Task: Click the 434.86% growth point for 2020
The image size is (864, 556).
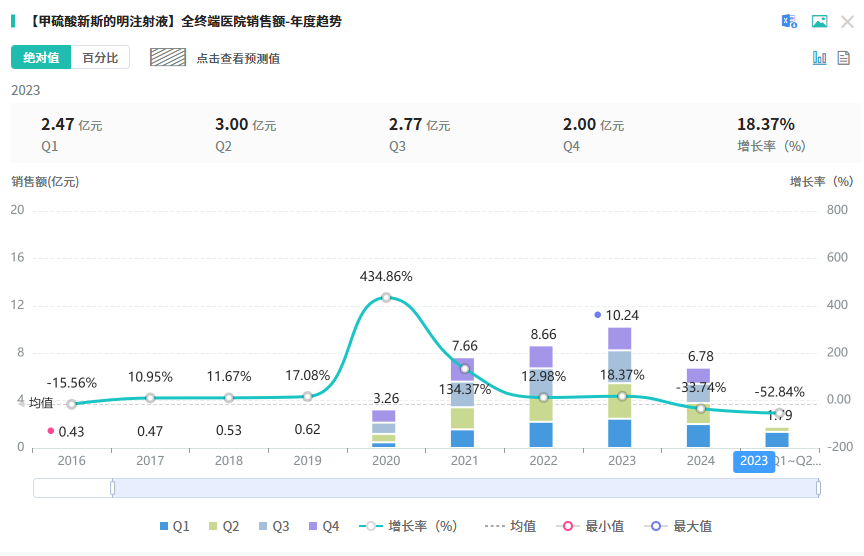Action: 386,297
